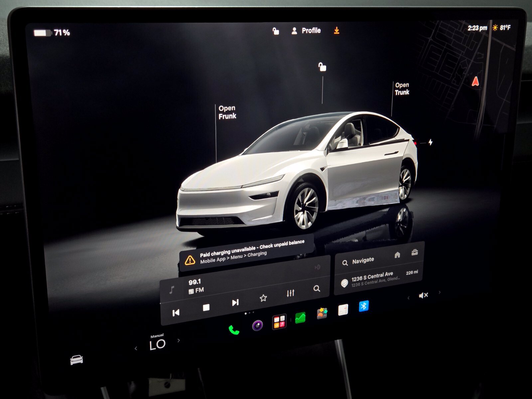532x399 pixels.
Task: Open the Navigate search field
Action: [x=363, y=260]
